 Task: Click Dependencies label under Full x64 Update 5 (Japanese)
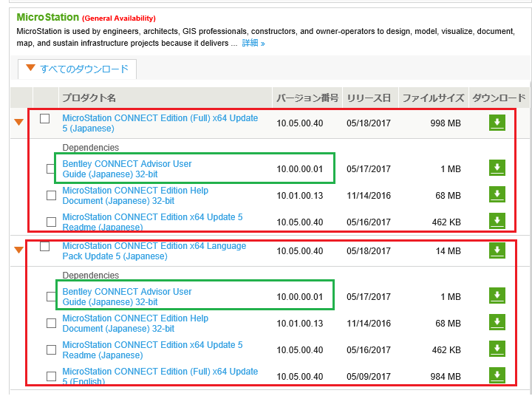[x=91, y=148]
